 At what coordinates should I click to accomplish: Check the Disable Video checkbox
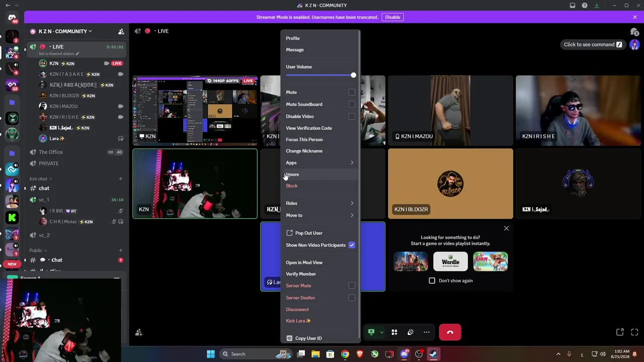coord(352,117)
